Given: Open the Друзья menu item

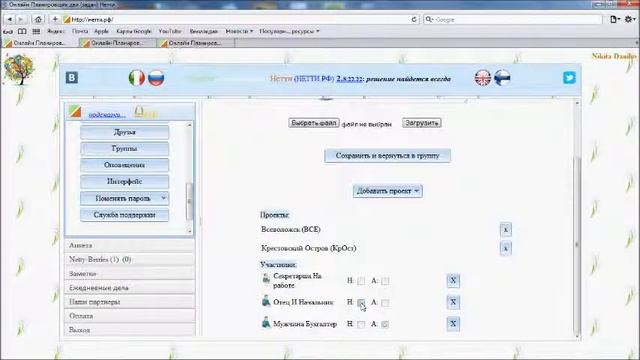Looking at the screenshot, I should point(124,132).
